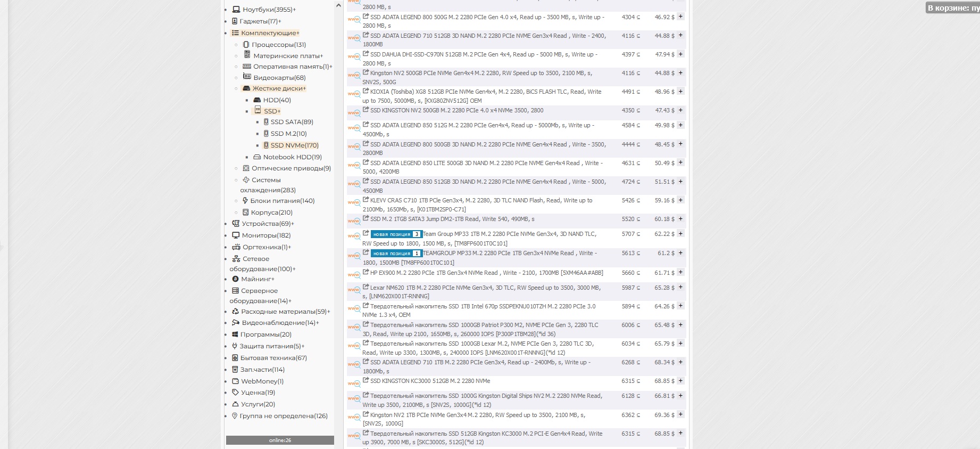Open Услуги(20) category
The height and width of the screenshot is (449, 980).
(258, 404)
